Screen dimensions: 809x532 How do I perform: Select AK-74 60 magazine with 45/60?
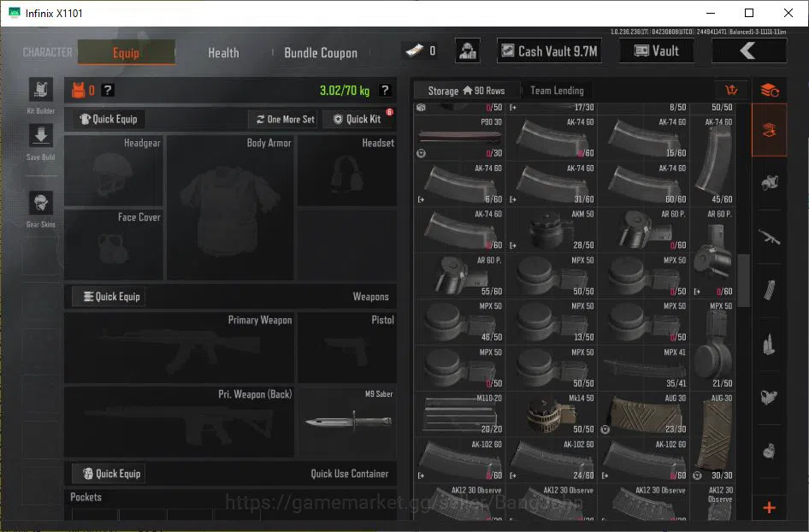(x=713, y=161)
